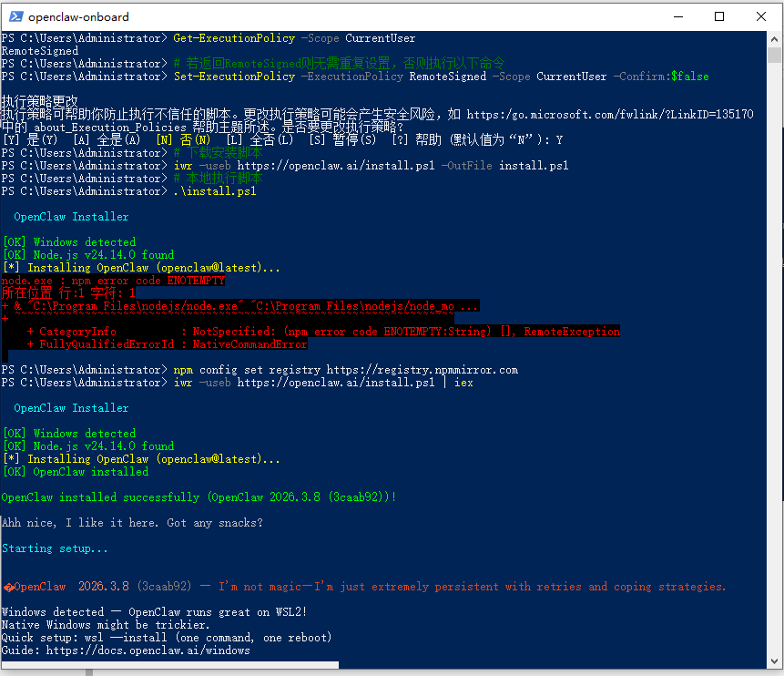
Task: Click the go.microsoft.com fwlink URL text
Action: pos(609,115)
